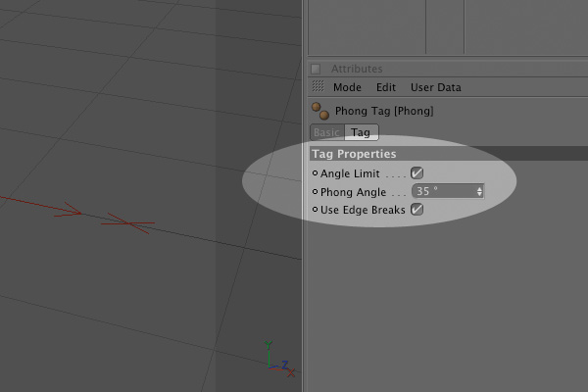The width and height of the screenshot is (588, 392).
Task: Click the Use Edge Breaks keyframe circle
Action: tap(315, 209)
